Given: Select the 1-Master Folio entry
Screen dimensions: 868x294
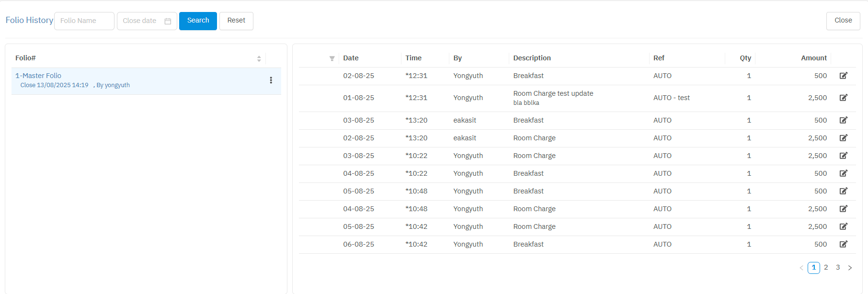Looking at the screenshot, I should point(38,76).
